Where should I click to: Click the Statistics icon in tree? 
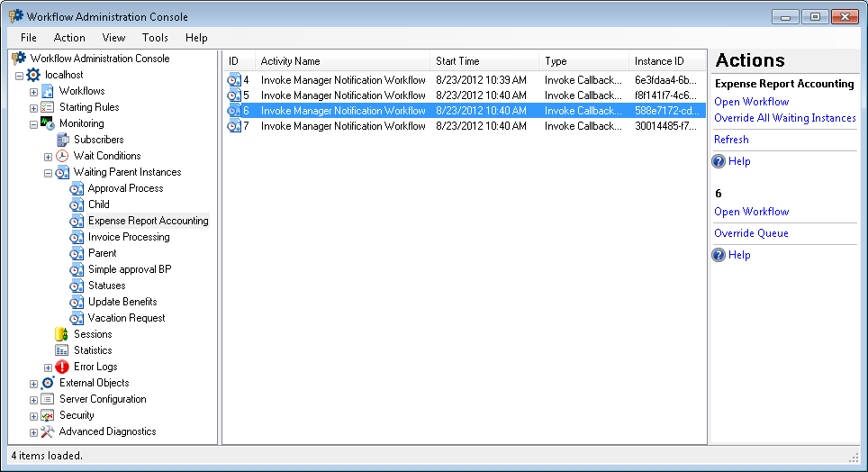(62, 350)
